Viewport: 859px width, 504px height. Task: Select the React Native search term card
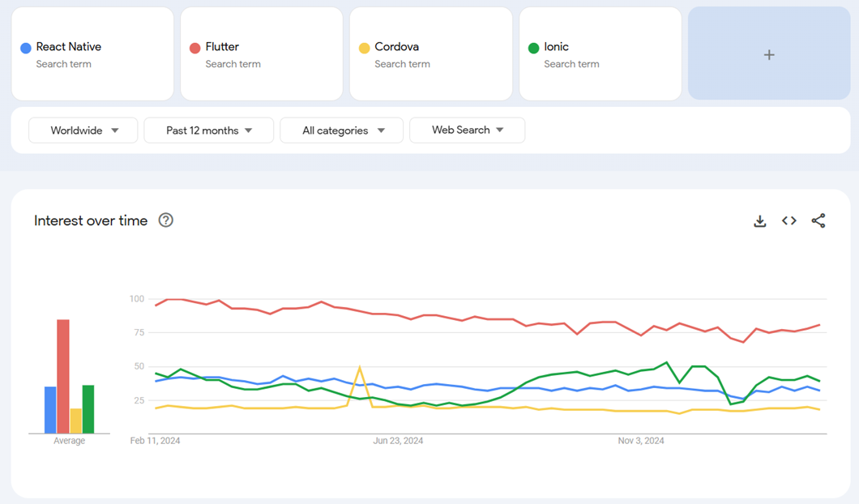[92, 53]
